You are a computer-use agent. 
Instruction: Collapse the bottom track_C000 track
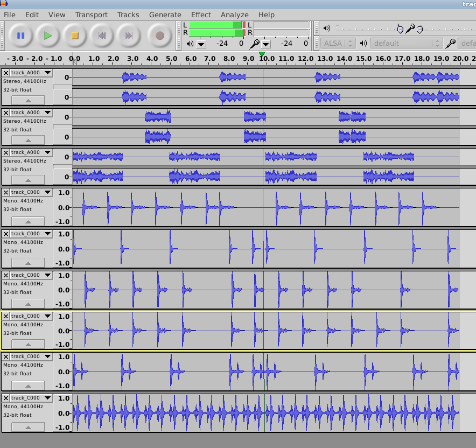pyautogui.click(x=28, y=427)
